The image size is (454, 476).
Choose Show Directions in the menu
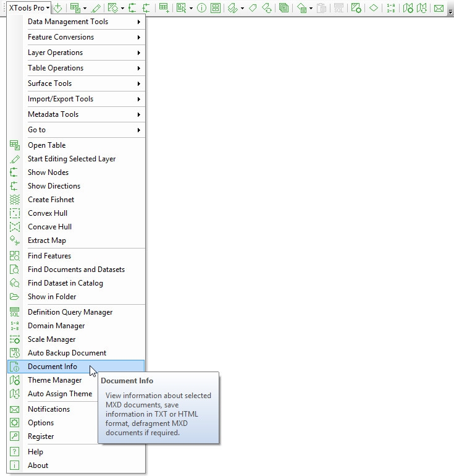76,187
